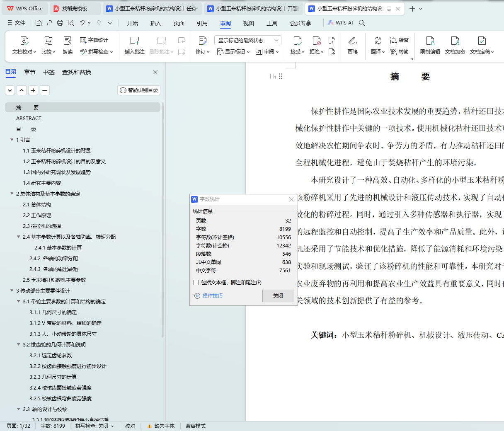Click the promote heading up-arrow button
The image size is (504, 431).
(x=22, y=90)
